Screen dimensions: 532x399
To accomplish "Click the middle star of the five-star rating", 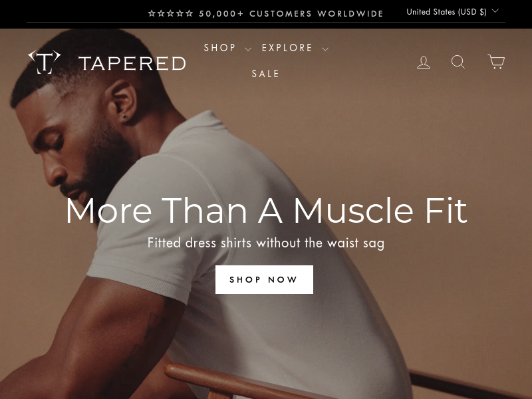I will (170, 13).
